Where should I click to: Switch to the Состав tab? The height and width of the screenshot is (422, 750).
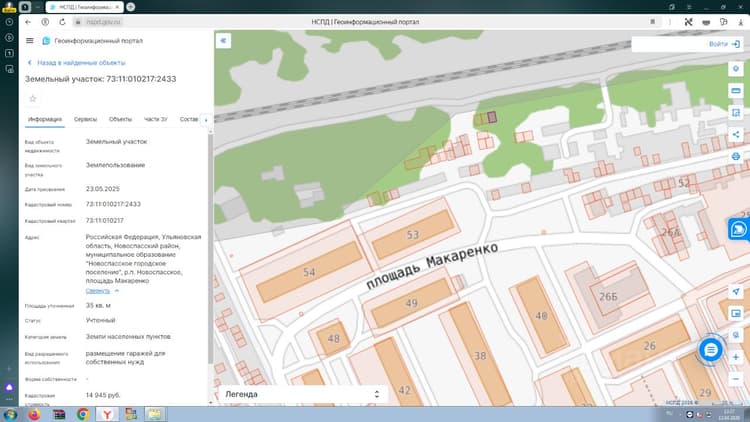tap(189, 119)
